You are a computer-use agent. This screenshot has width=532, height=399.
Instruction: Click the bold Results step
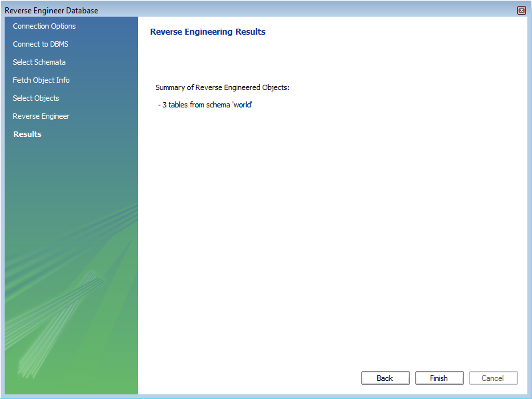[27, 134]
